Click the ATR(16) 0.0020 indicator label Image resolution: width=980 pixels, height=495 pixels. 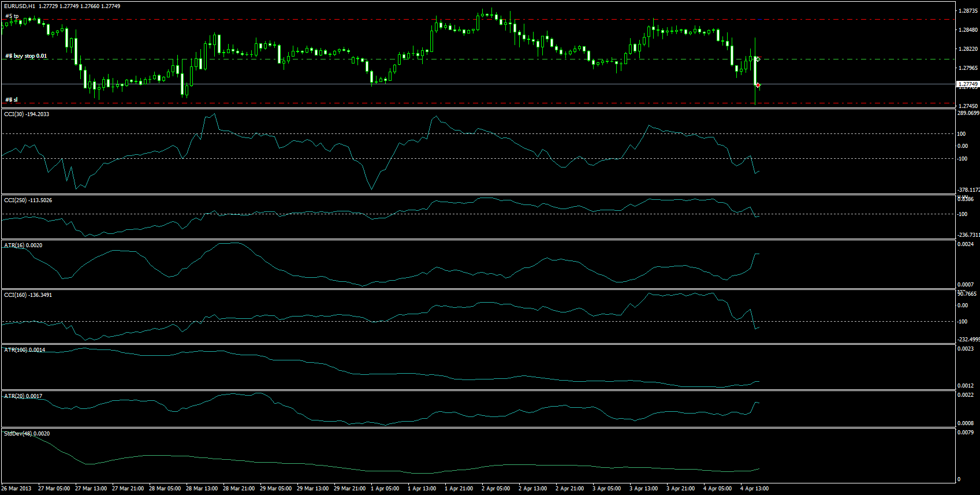point(24,245)
